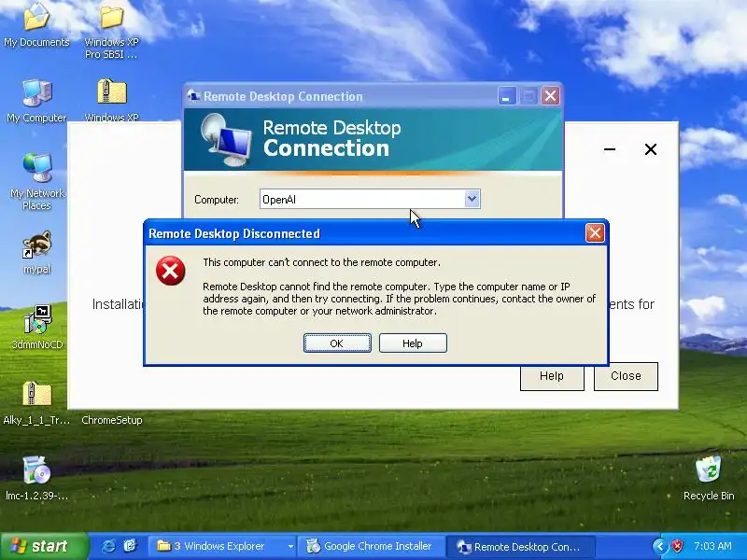
Task: Select the lmc-1.2.39 installer icon
Action: point(36,470)
